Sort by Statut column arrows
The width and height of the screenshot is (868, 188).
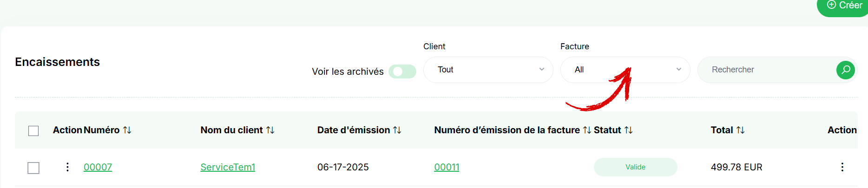tap(629, 130)
